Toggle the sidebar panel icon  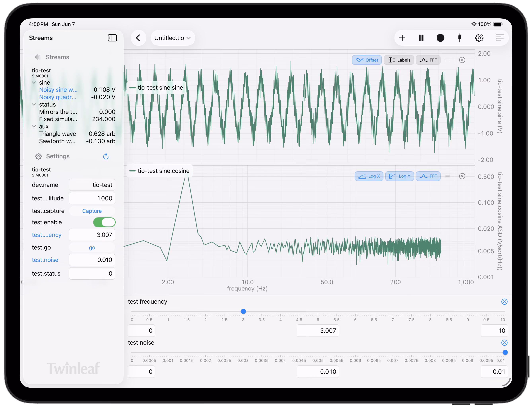click(112, 38)
